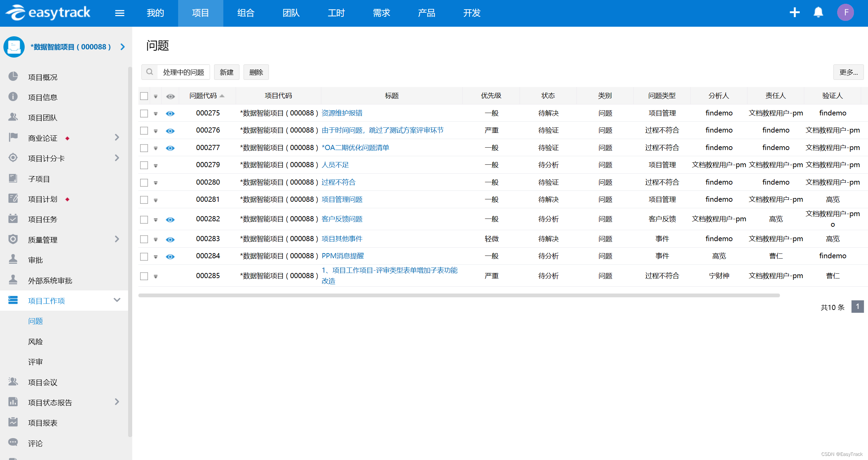Open 审批 stamp icon
This screenshot has height=460, width=868.
[x=13, y=259]
